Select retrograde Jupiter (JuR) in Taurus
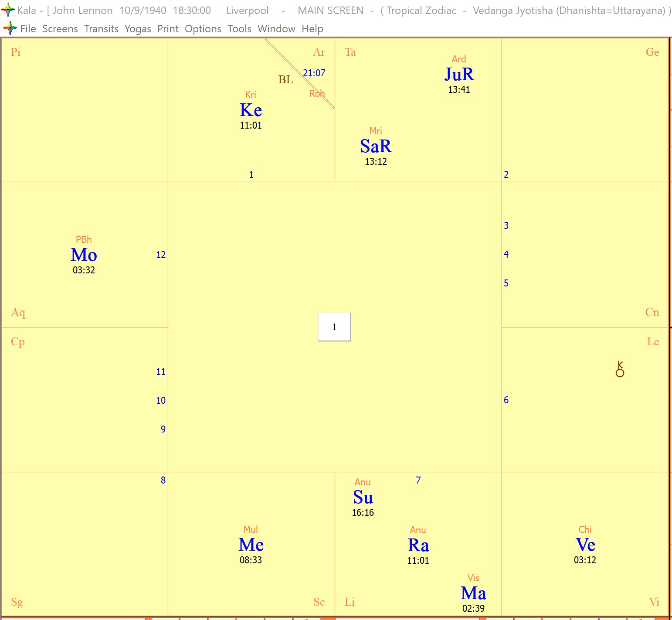 point(459,74)
